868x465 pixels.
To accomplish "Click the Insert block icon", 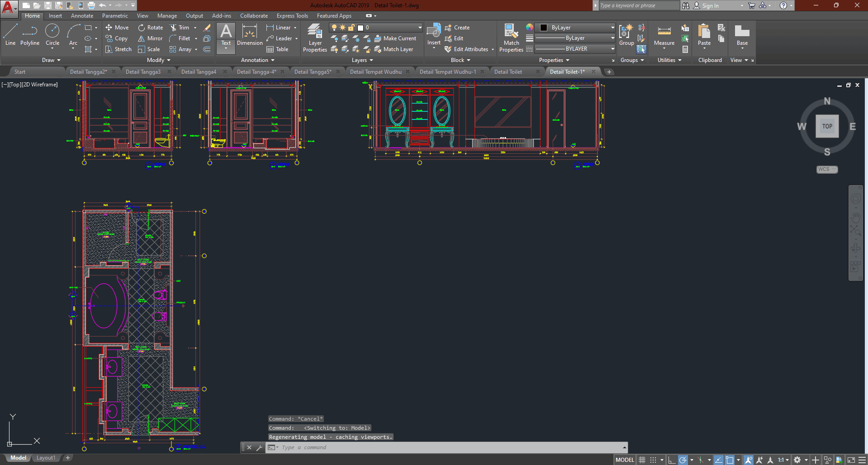I will [434, 33].
